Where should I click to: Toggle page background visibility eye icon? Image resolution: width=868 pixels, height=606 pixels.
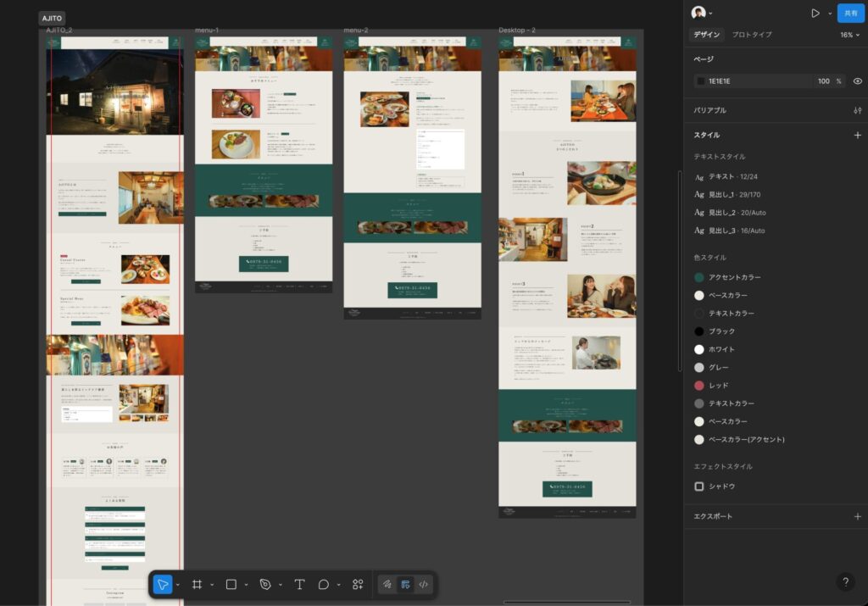click(857, 81)
